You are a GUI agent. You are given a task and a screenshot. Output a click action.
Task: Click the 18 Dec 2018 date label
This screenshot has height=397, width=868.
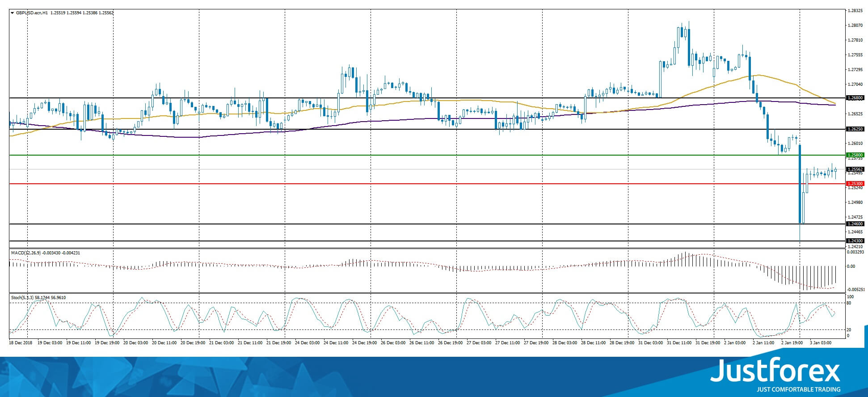pos(21,343)
